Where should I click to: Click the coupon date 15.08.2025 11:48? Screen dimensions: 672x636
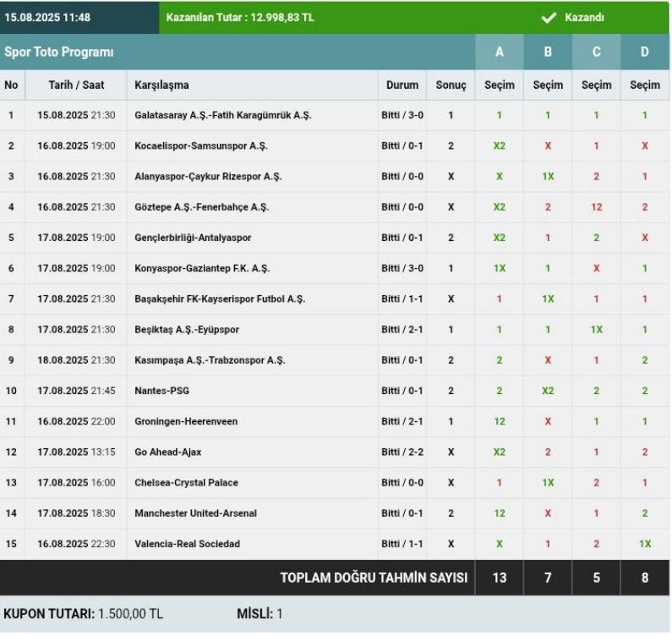49,18
